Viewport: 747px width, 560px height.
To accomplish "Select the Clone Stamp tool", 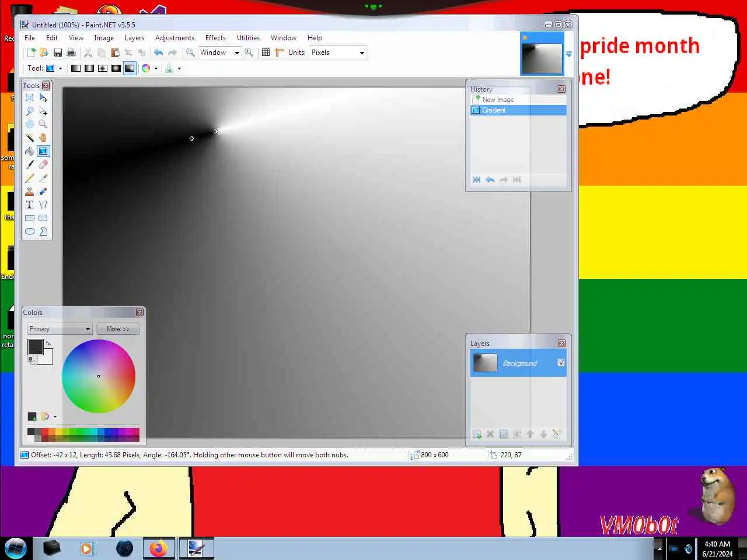I will pos(30,191).
